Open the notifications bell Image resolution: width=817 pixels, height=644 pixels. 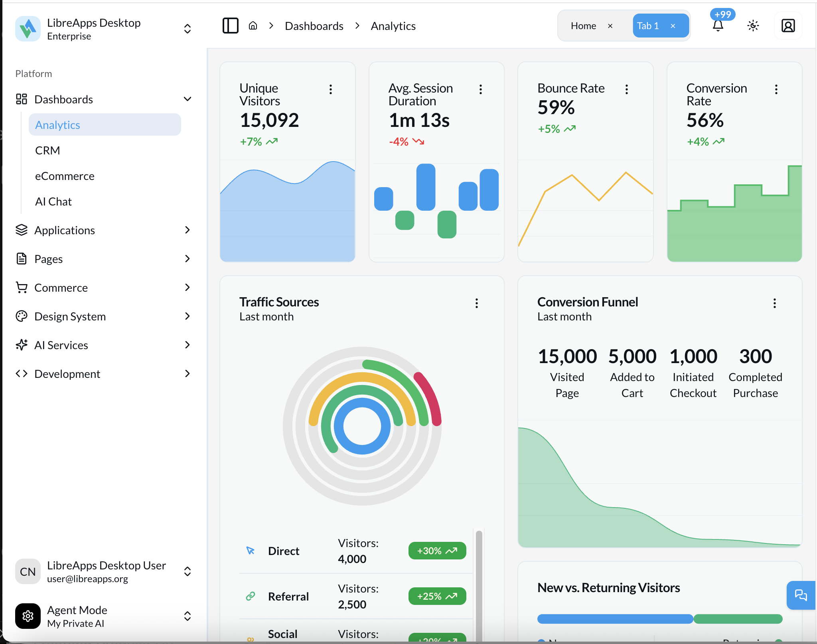(718, 26)
